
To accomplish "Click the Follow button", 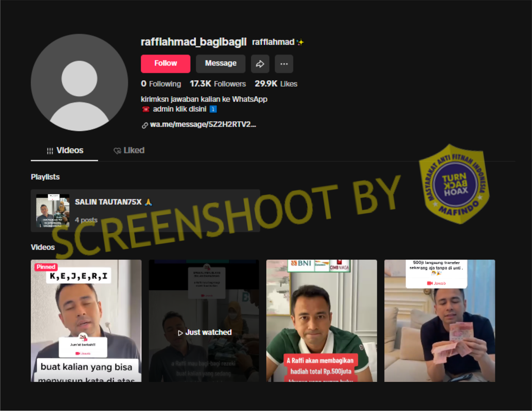I will pos(165,64).
